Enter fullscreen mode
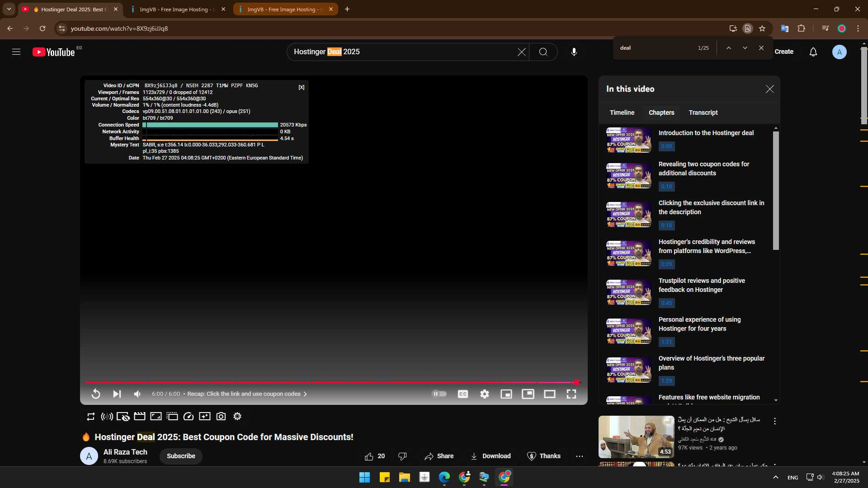The image size is (868, 488). pos(571,394)
